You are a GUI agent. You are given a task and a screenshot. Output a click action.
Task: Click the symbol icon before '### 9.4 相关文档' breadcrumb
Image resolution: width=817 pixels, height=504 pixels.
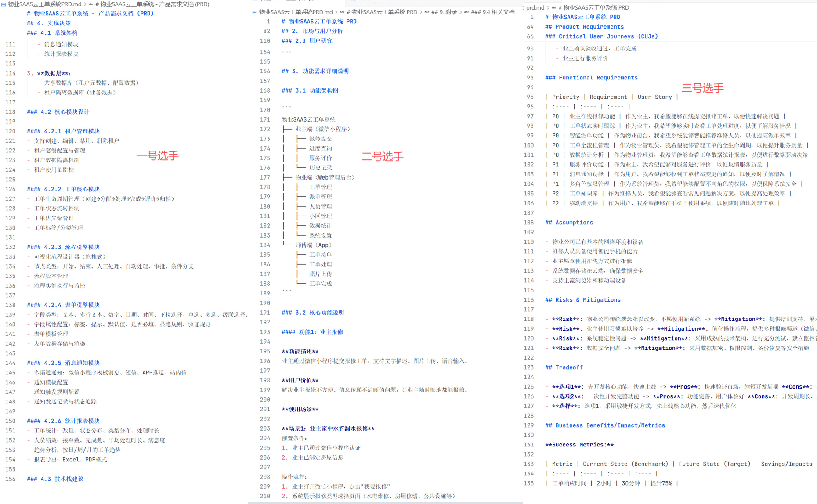(x=466, y=12)
